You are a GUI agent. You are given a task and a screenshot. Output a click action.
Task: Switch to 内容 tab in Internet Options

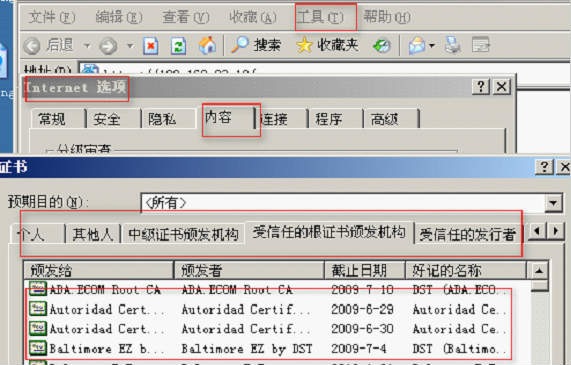click(228, 117)
